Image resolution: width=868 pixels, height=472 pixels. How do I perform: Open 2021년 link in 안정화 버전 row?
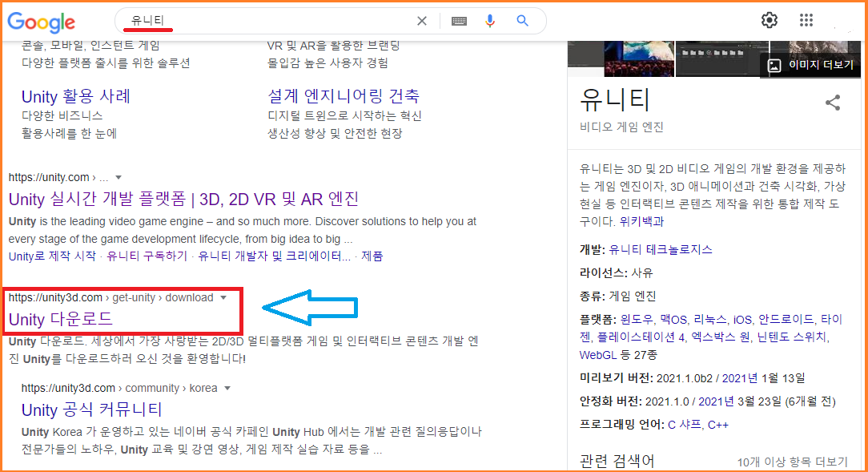click(x=716, y=401)
